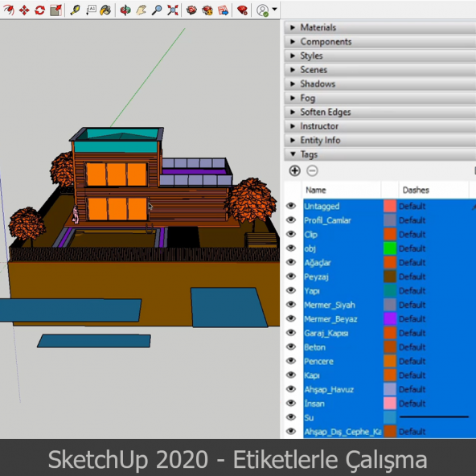Expand the Entity Info panel
Screen dimensions: 476x476
tap(380, 140)
